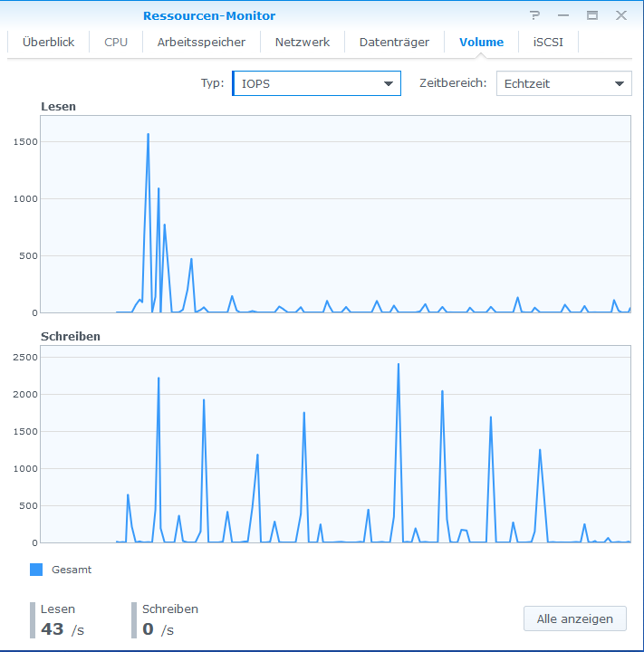Viewport: 644px width, 652px height.
Task: Click the Lesen 43 /s value
Action: click(62, 629)
